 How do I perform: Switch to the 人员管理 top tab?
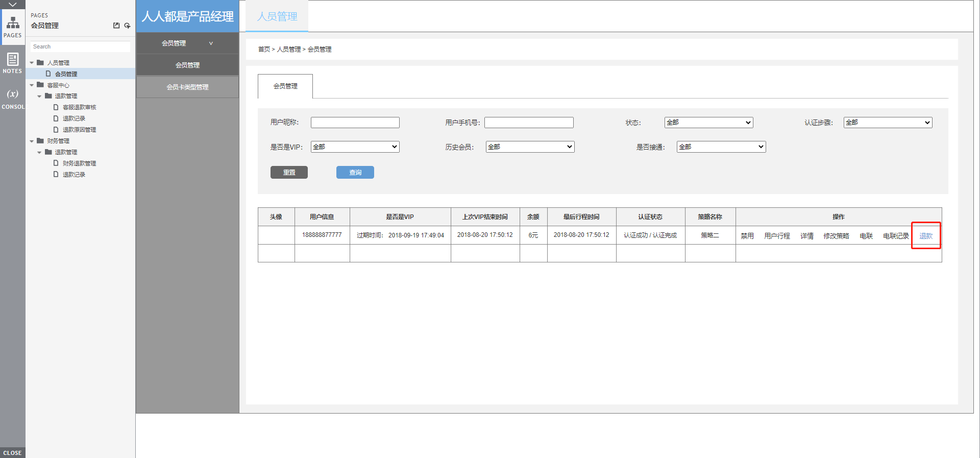tap(277, 16)
